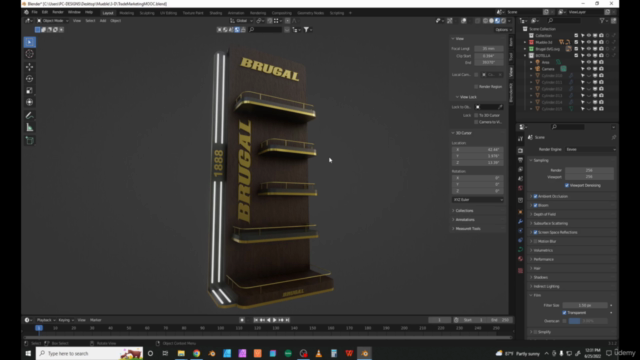Open the Render Engine dropdown
The image size is (640, 360).
[590, 149]
